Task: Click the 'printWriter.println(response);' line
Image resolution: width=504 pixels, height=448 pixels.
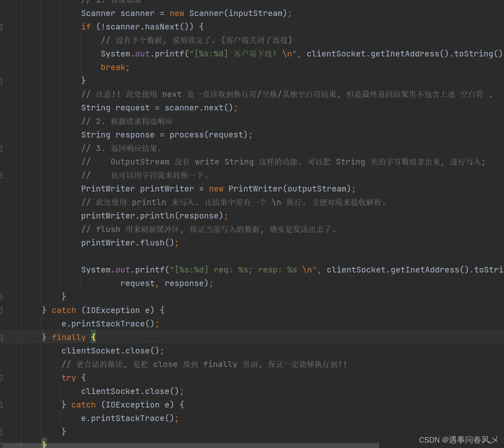Action: coord(154,216)
